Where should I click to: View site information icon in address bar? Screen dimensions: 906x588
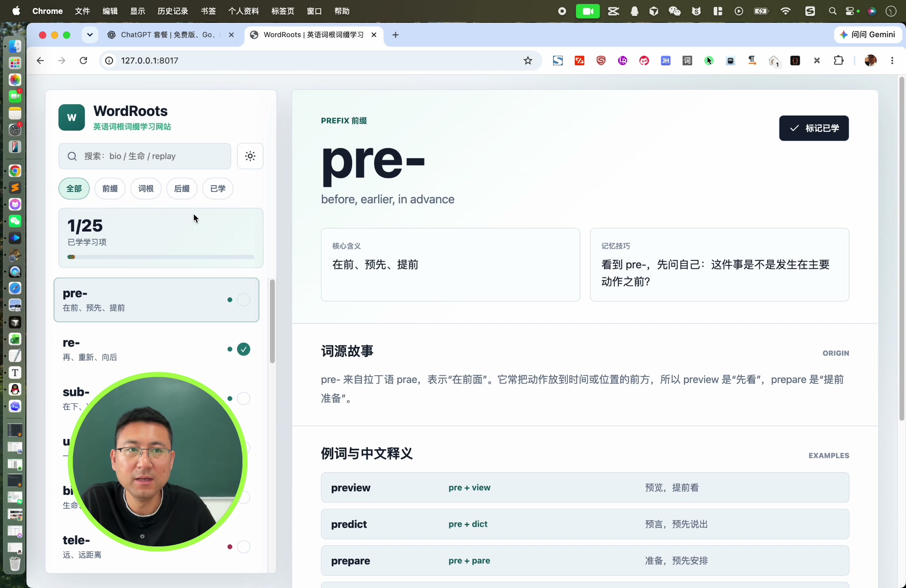click(109, 61)
